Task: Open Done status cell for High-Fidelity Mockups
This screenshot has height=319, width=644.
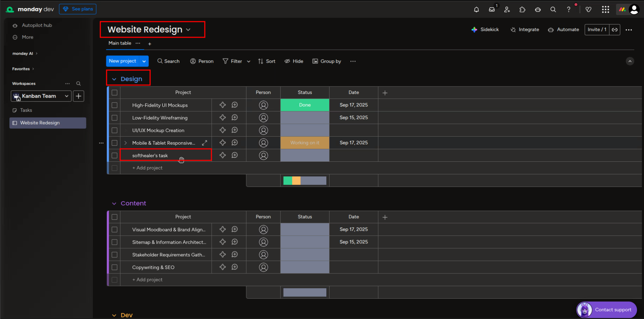Action: coord(305,105)
